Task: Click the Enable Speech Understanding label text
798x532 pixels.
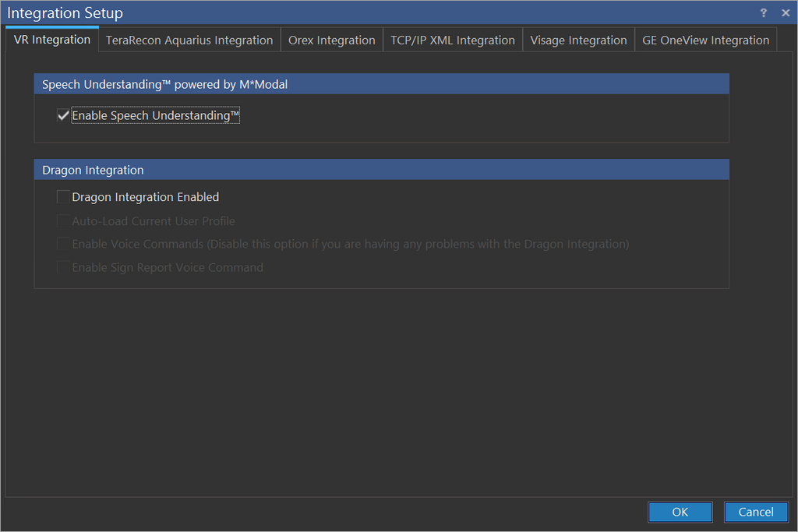Action: [x=155, y=116]
